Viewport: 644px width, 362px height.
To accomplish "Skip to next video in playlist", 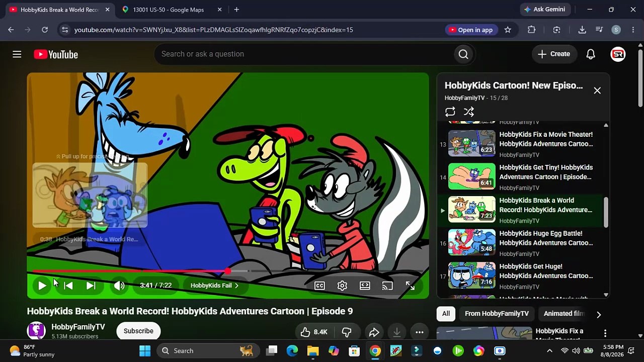I will coord(91,286).
